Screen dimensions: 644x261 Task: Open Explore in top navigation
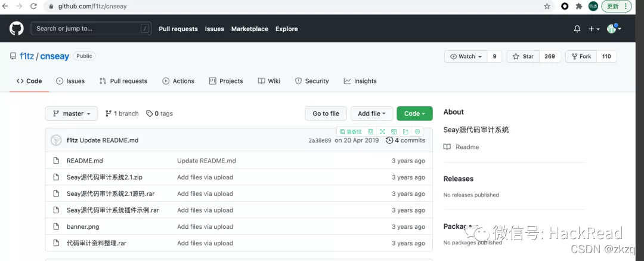(287, 29)
